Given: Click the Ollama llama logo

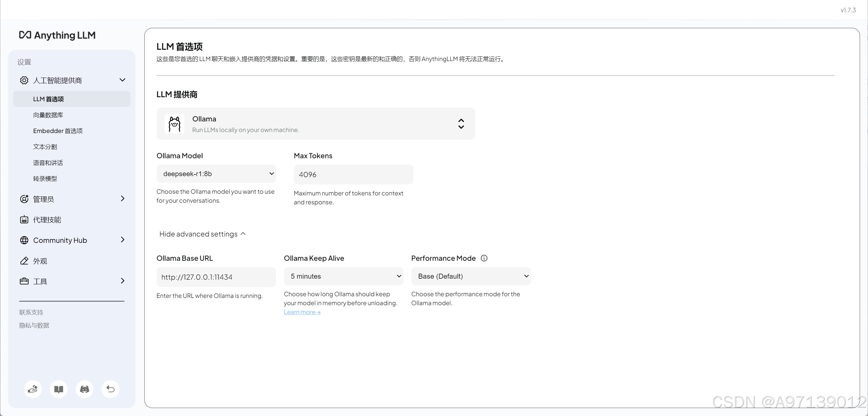Looking at the screenshot, I should click(x=175, y=124).
